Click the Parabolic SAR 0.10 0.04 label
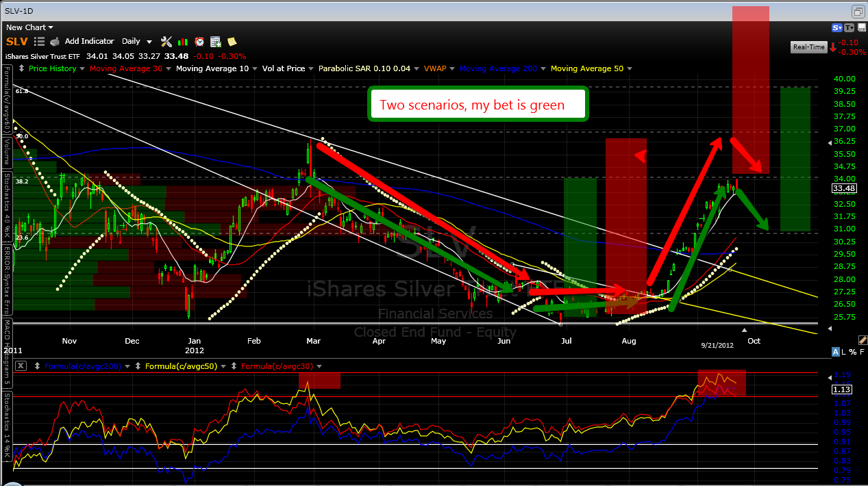Viewport: 868px width, 486px height. 365,68
